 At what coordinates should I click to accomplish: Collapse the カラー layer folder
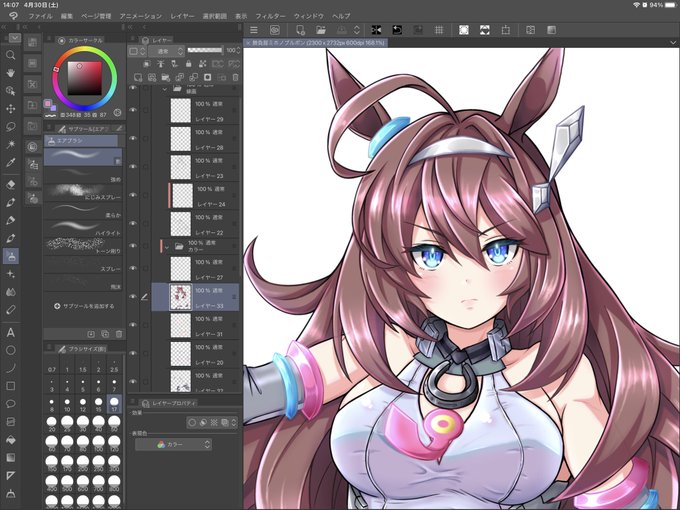coord(167,247)
